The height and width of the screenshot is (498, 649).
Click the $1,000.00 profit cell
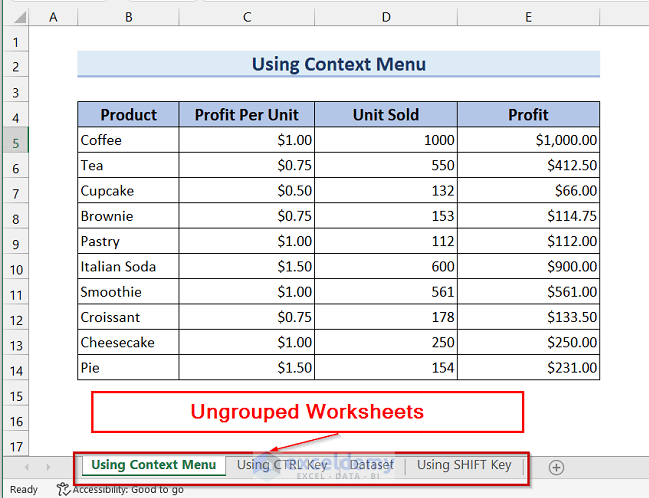pyautogui.click(x=527, y=140)
